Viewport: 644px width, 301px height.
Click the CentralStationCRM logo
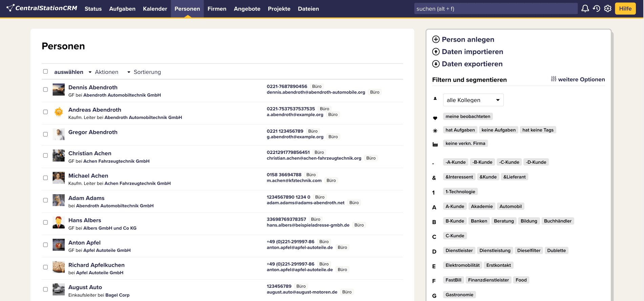pos(42,8)
